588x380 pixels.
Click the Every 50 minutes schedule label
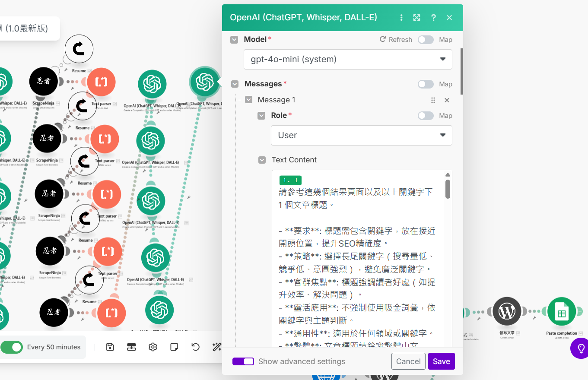click(x=54, y=347)
